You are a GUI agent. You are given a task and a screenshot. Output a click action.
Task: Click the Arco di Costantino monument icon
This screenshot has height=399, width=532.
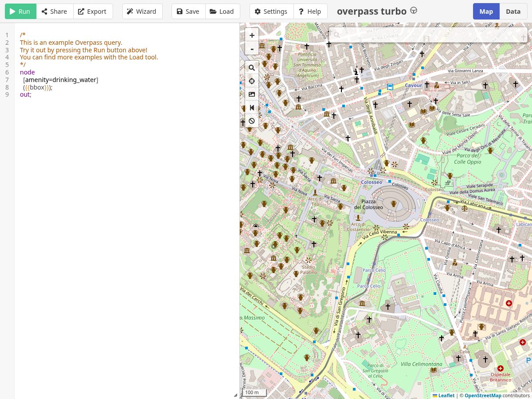(x=358, y=218)
